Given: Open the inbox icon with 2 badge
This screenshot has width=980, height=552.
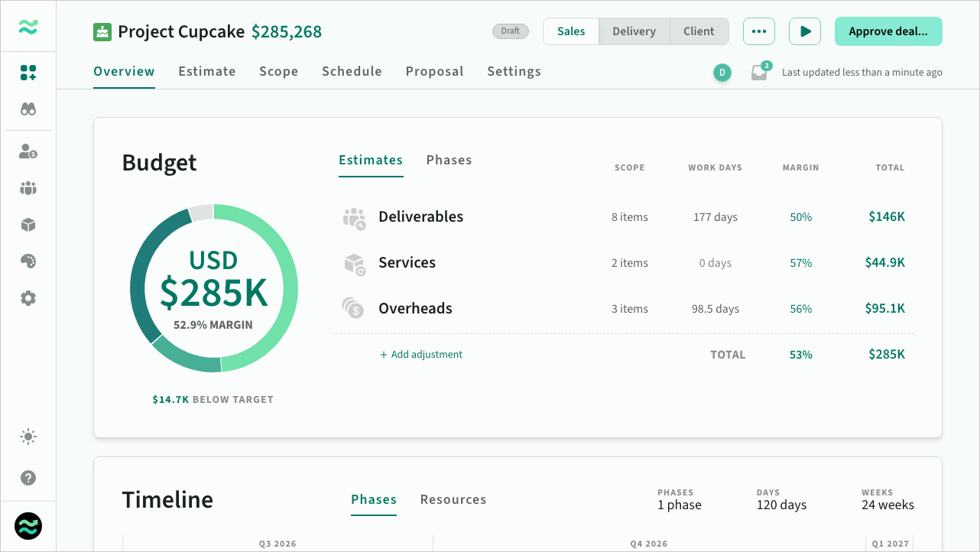Looking at the screenshot, I should pyautogui.click(x=759, y=73).
